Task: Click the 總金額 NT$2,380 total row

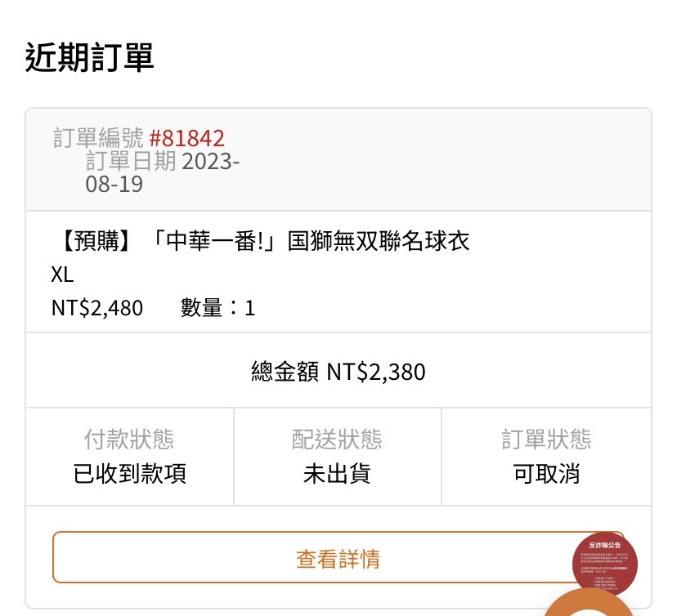Action: tap(338, 372)
